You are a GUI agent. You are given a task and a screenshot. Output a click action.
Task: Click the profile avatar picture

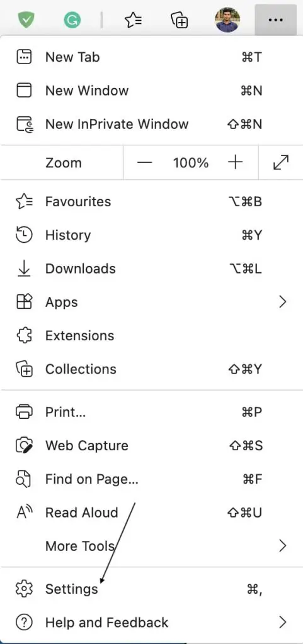227,19
